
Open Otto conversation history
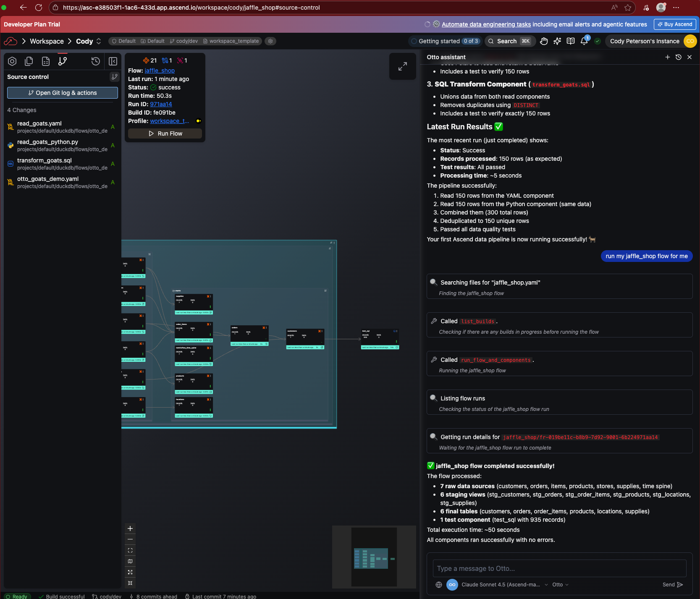[679, 57]
